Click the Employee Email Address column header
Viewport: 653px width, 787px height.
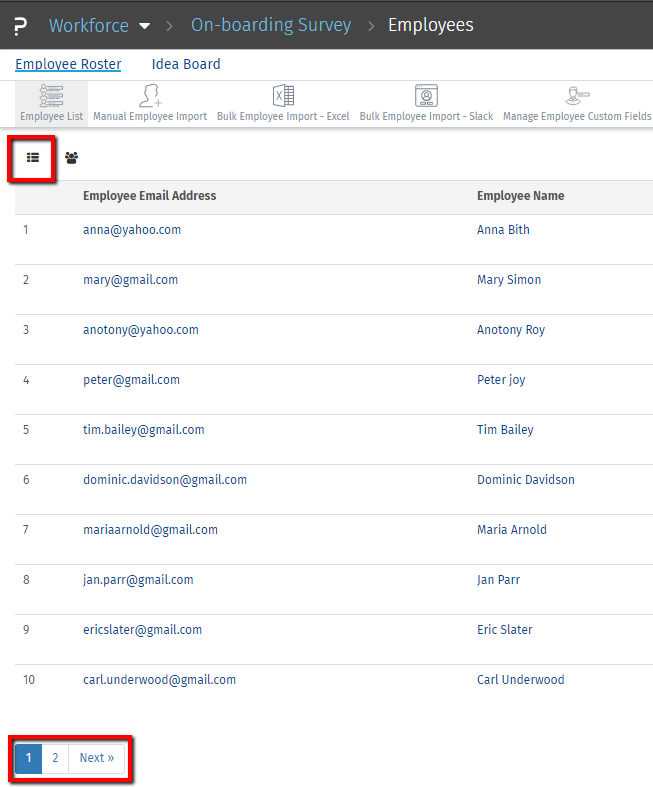[150, 196]
